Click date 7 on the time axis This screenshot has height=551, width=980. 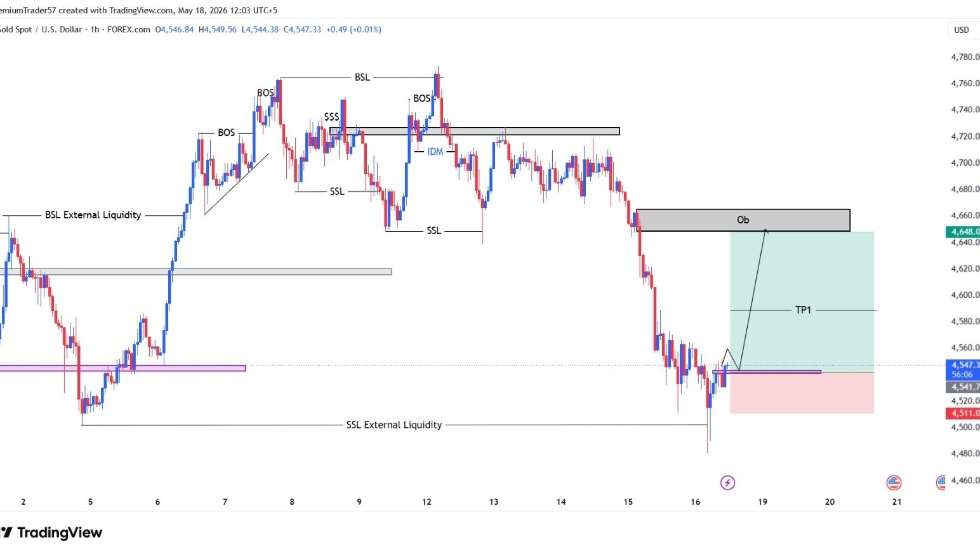click(225, 501)
